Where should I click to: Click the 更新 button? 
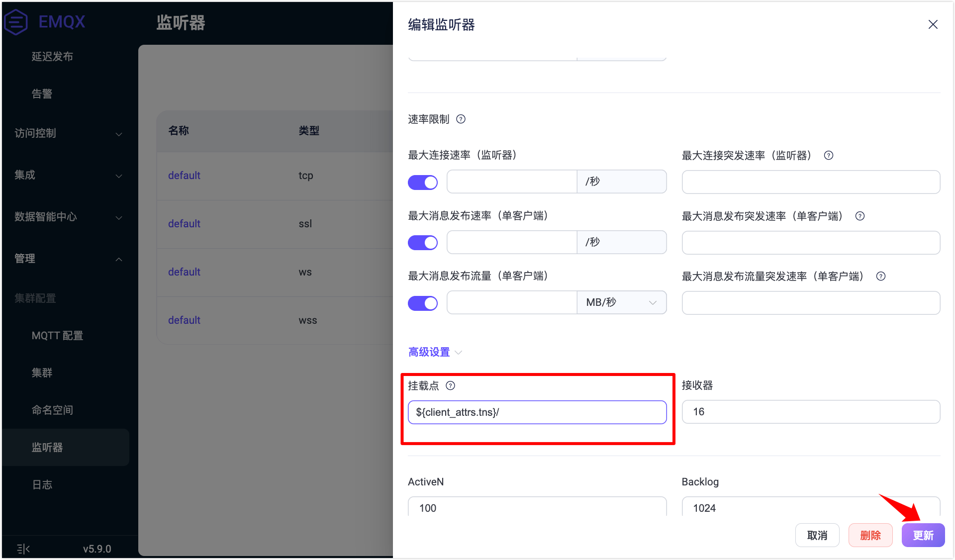(x=923, y=535)
